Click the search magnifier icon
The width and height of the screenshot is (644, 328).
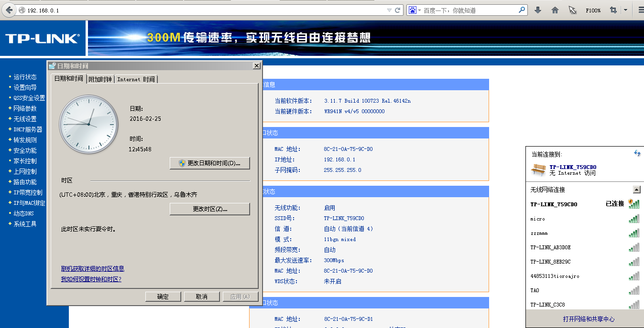tap(522, 10)
